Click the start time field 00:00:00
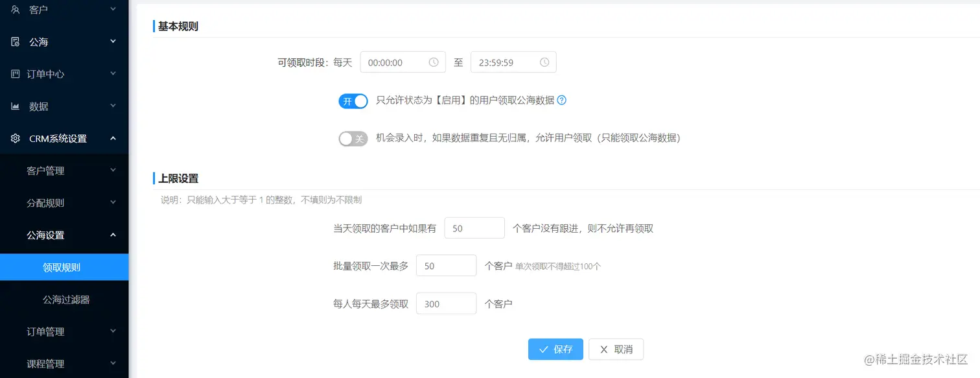 [x=402, y=62]
